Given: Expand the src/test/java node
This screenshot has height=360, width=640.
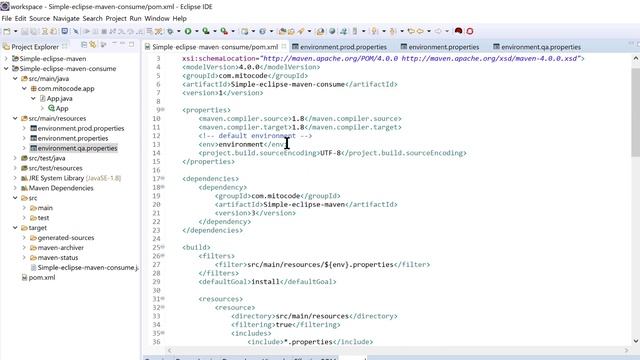Looking at the screenshot, I should click(15, 158).
